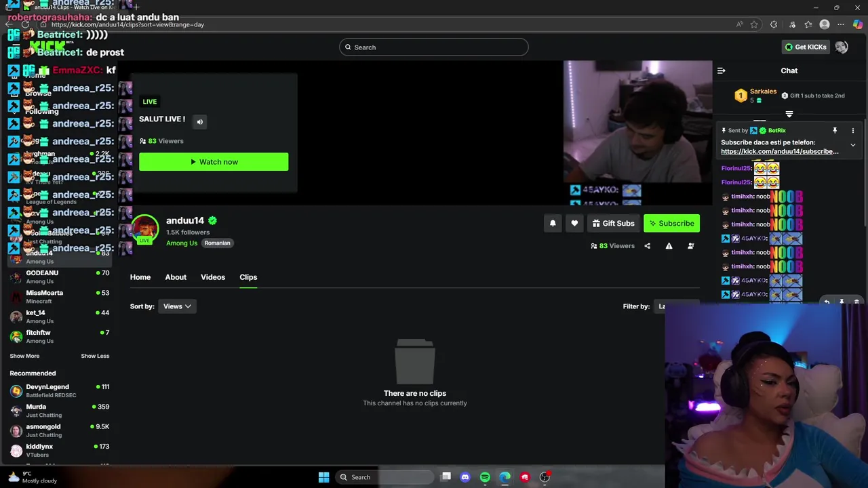This screenshot has width=868, height=488.
Task: Click the taskbar Search box
Action: (x=384, y=477)
